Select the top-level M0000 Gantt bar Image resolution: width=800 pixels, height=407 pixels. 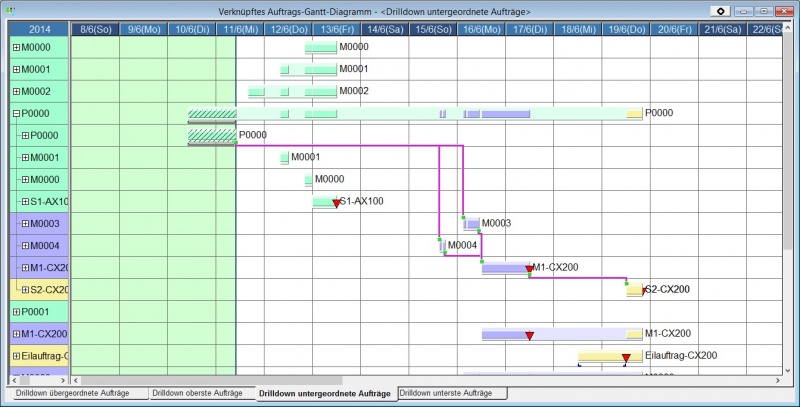tap(321, 47)
